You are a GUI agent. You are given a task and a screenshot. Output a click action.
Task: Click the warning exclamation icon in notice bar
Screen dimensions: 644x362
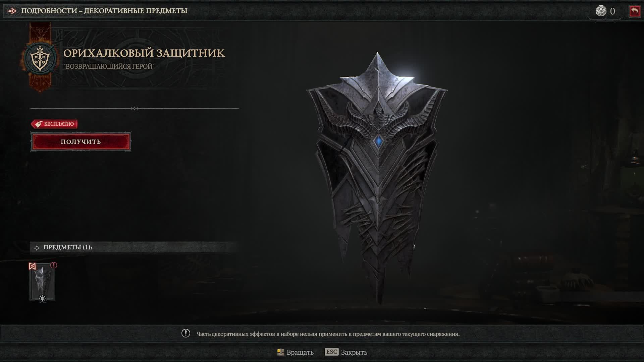(x=186, y=333)
